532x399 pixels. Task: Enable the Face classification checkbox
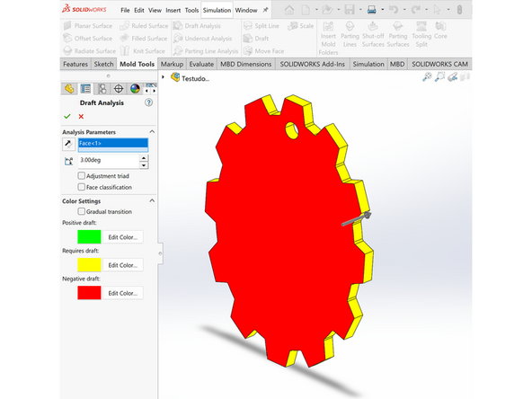pos(82,187)
